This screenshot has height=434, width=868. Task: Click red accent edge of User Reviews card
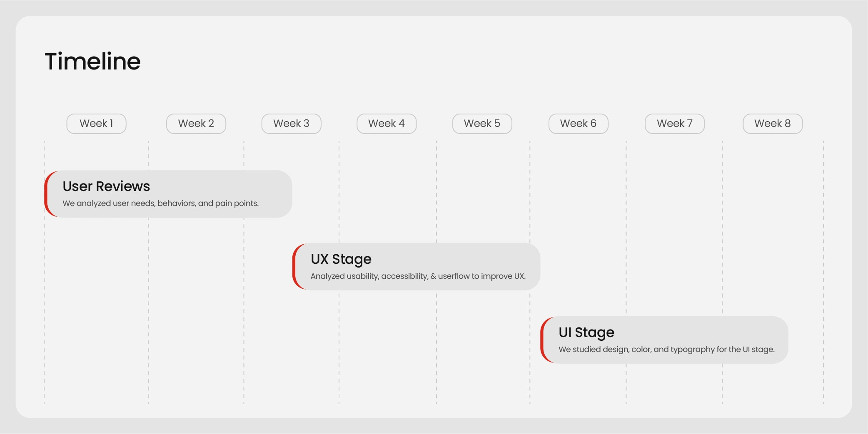point(46,194)
